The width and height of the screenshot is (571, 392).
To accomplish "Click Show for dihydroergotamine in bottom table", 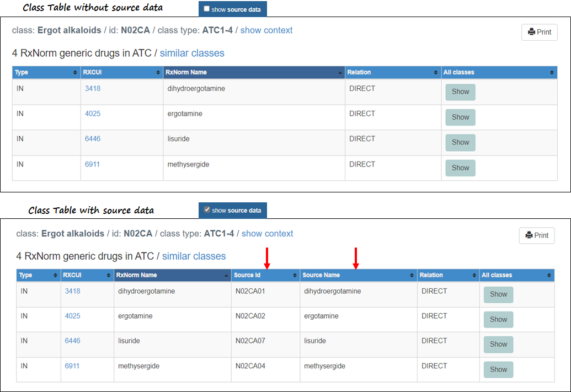I will pyautogui.click(x=498, y=294).
